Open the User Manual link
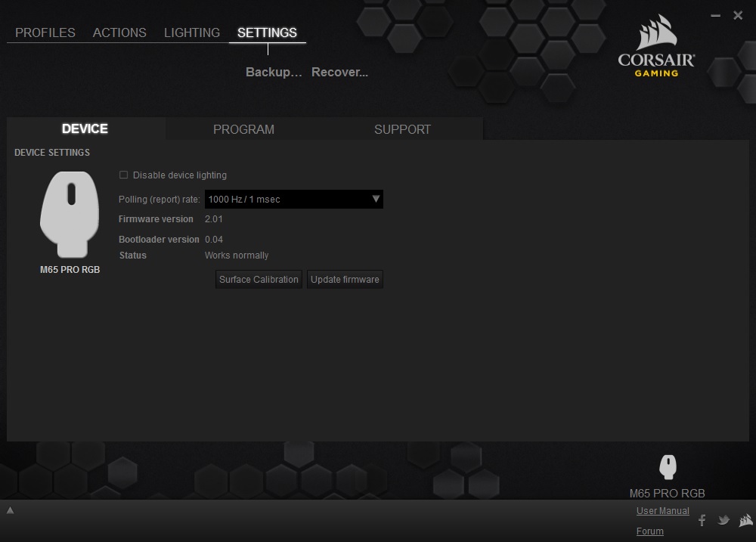This screenshot has width=756, height=542. pyautogui.click(x=662, y=511)
